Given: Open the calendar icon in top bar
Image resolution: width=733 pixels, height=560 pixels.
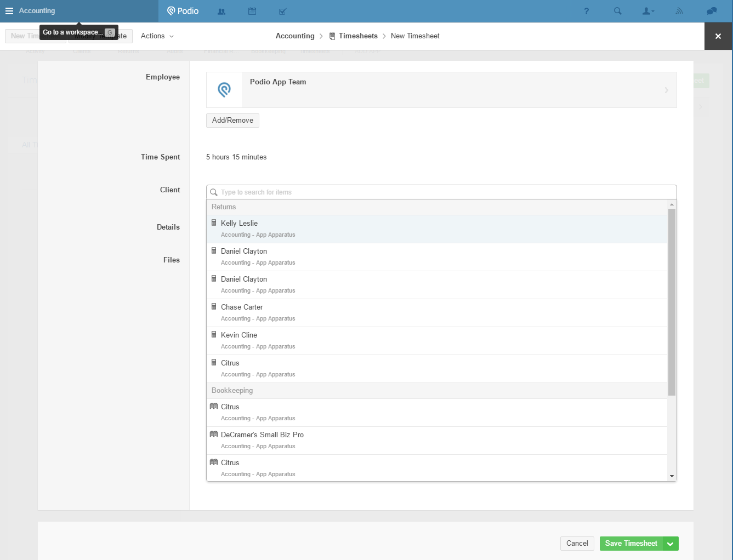Looking at the screenshot, I should point(252,11).
